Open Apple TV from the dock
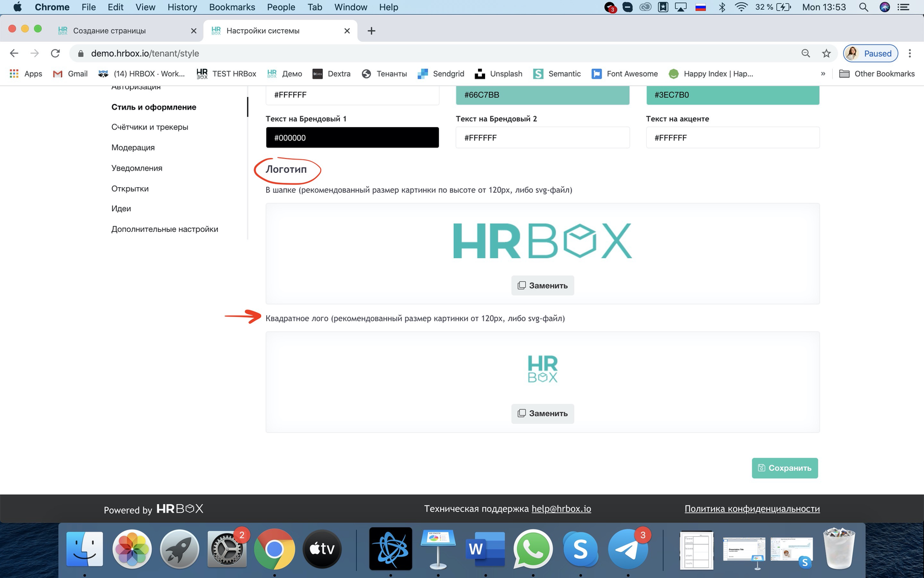Viewport: 924px width, 578px height. [x=322, y=549]
